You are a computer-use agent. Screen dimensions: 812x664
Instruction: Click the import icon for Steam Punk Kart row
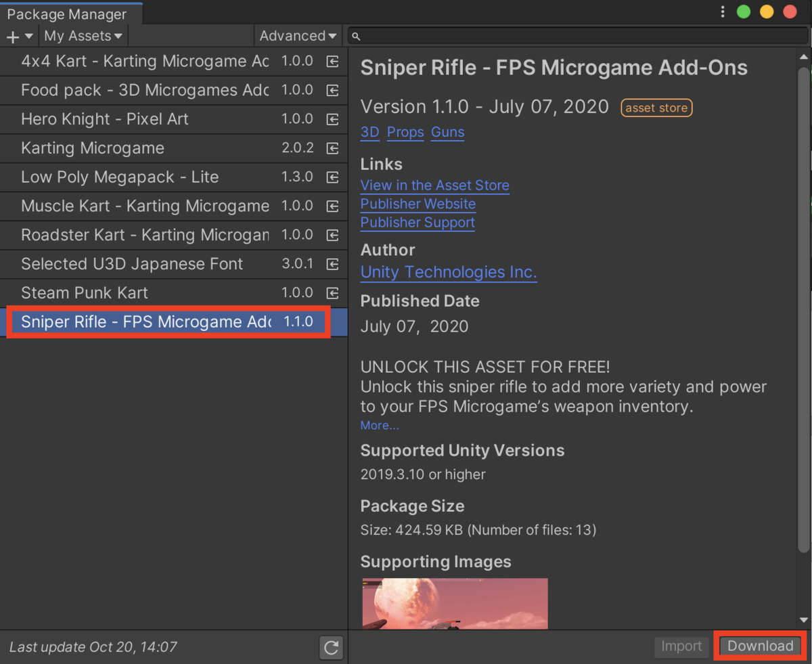click(x=332, y=293)
